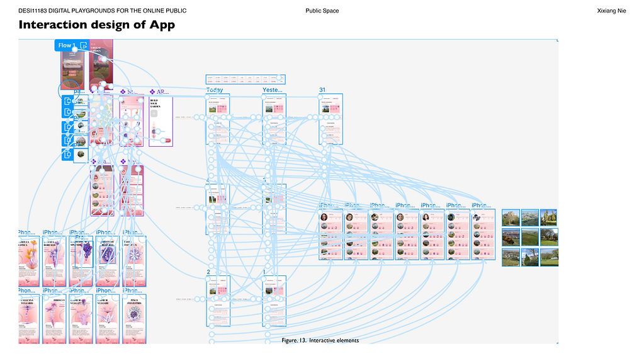Select the frame labeled 31
This screenshot has height=363, width=644.
pos(330,119)
